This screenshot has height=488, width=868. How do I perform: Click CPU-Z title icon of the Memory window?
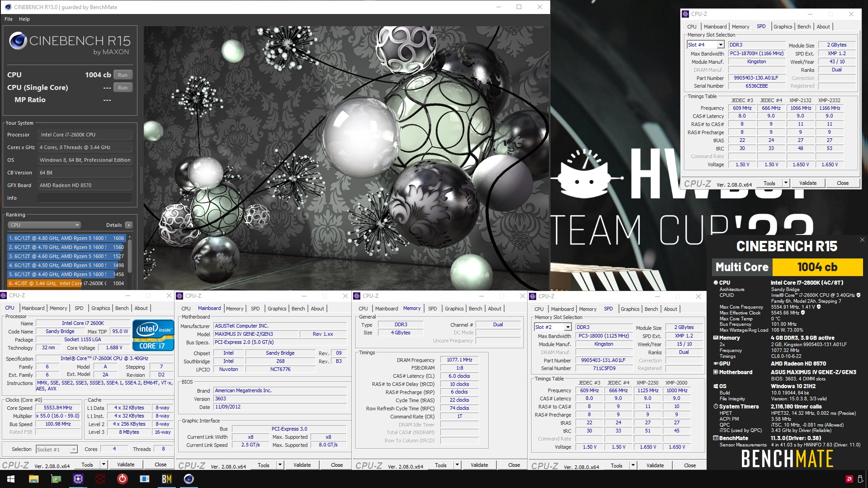[x=357, y=296]
